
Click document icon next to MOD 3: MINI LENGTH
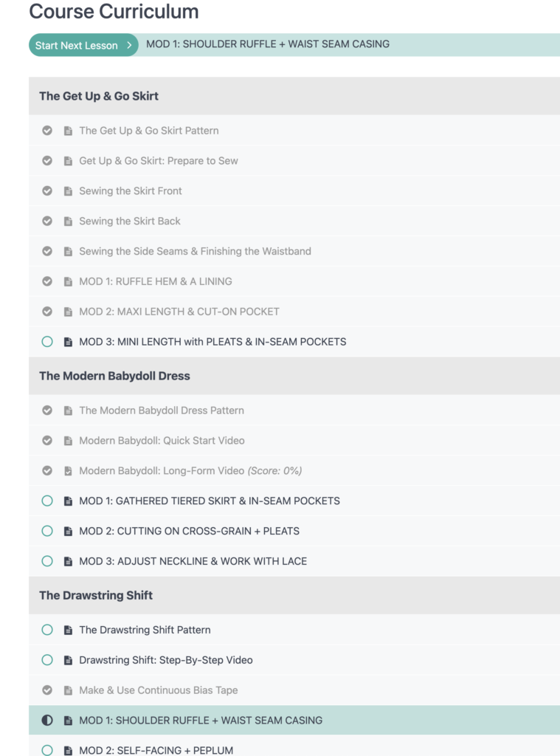click(x=68, y=342)
